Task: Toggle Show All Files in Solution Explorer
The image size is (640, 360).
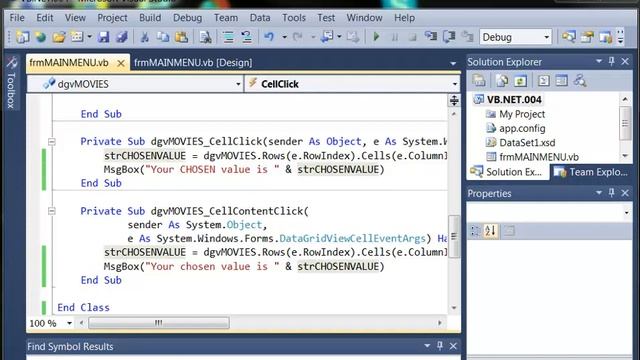Action: (x=502, y=81)
